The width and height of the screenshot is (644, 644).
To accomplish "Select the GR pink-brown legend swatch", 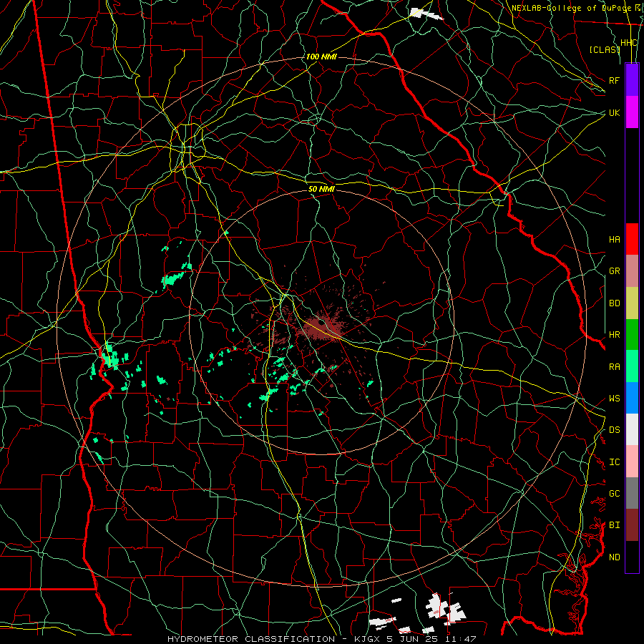I will pyautogui.click(x=632, y=270).
